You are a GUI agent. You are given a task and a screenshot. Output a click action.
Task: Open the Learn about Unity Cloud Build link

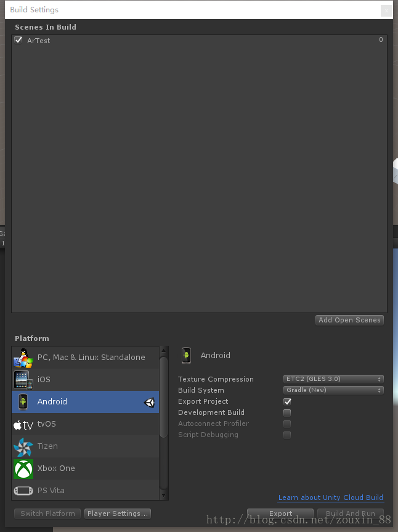point(330,497)
